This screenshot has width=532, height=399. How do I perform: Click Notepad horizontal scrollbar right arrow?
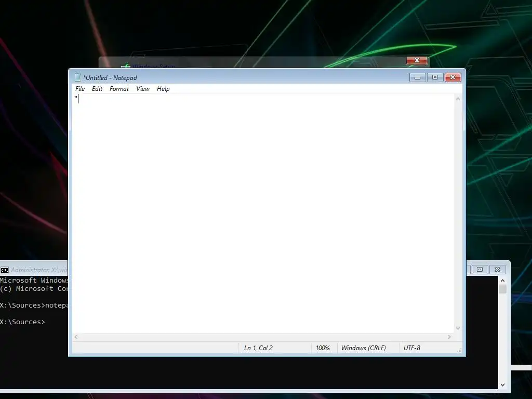pos(449,337)
